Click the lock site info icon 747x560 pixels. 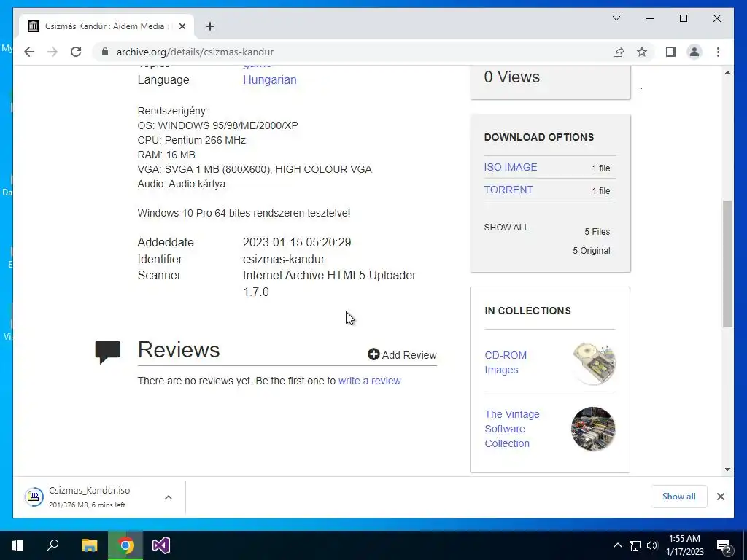tap(105, 52)
